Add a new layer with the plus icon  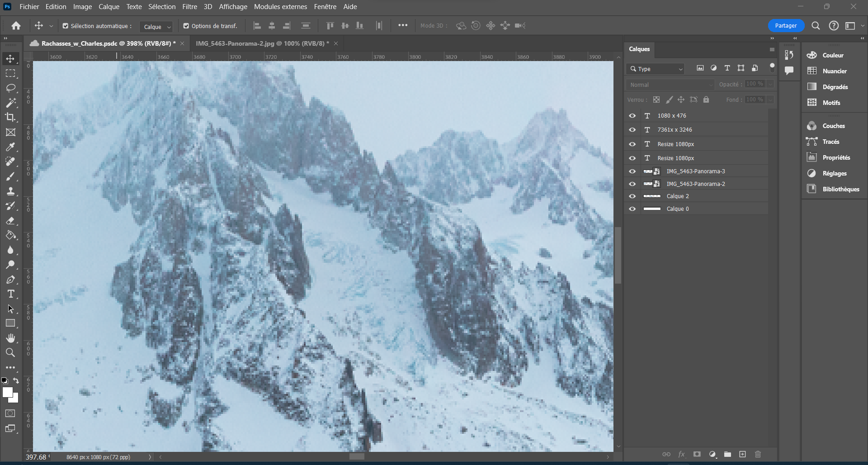click(x=742, y=454)
